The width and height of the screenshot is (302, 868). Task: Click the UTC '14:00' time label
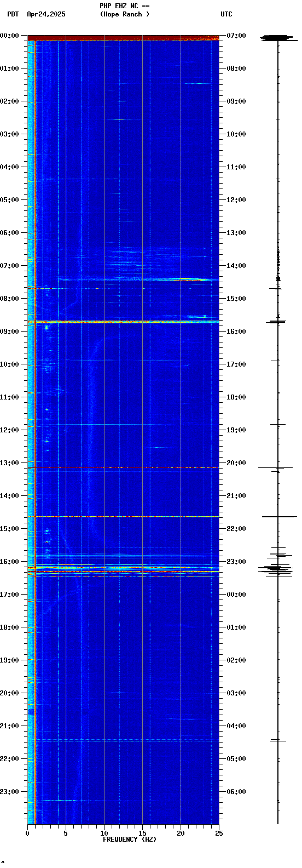pos(236,266)
